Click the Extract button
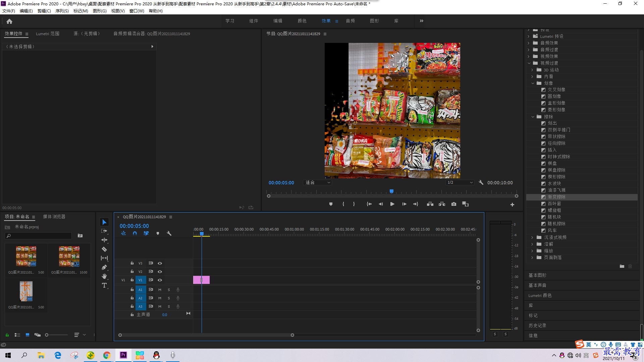 coord(442,204)
